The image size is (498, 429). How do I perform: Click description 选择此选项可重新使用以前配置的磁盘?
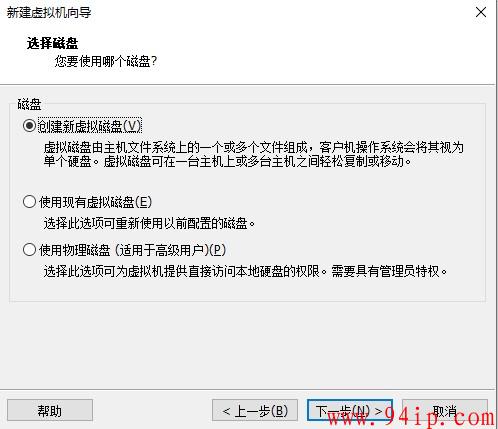tap(149, 223)
